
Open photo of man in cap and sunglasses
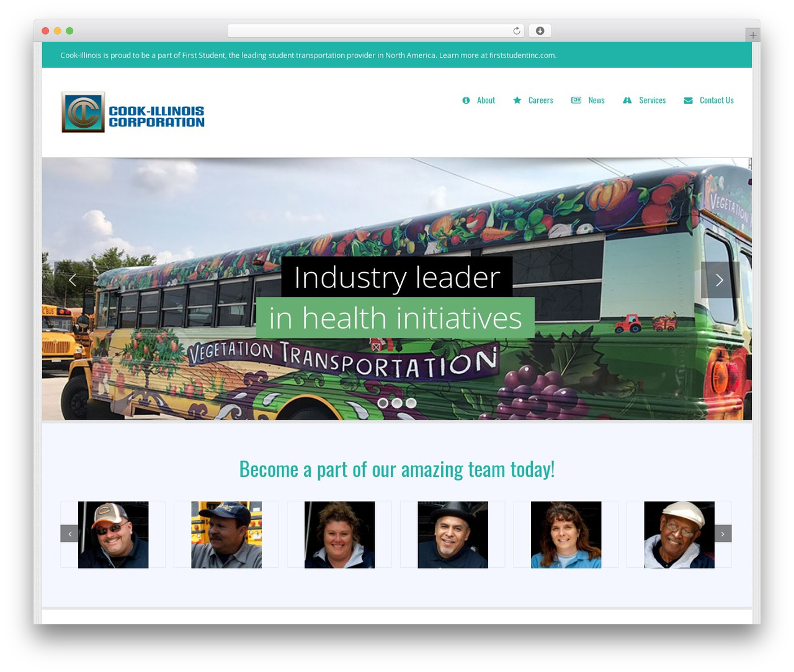click(x=113, y=534)
